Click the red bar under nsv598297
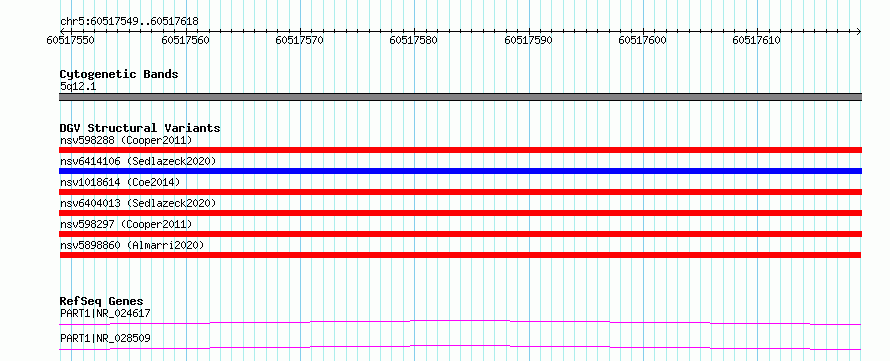This screenshot has height=361, width=890. [460, 234]
